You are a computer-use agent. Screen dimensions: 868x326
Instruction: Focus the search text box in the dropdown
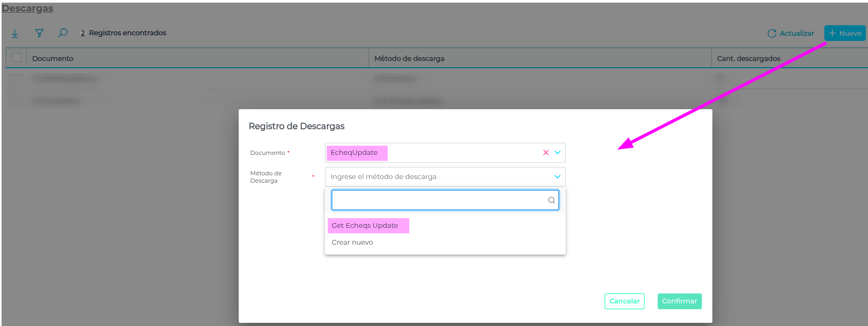(x=439, y=200)
